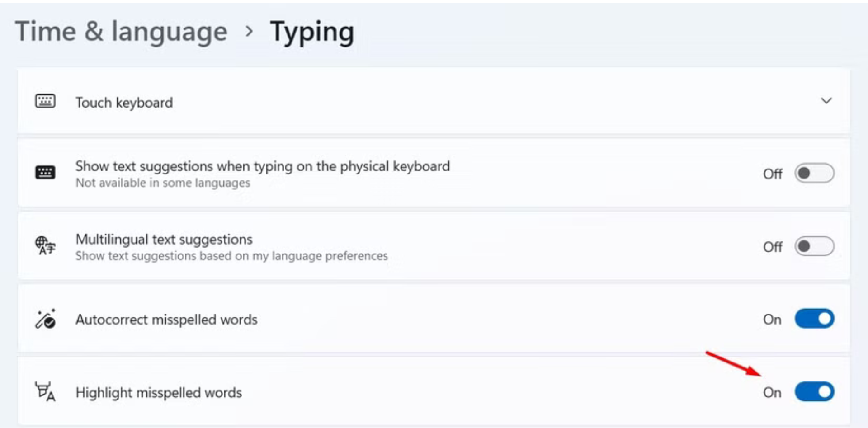
Task: Click the Highlight misspelled words icon
Action: (45, 392)
